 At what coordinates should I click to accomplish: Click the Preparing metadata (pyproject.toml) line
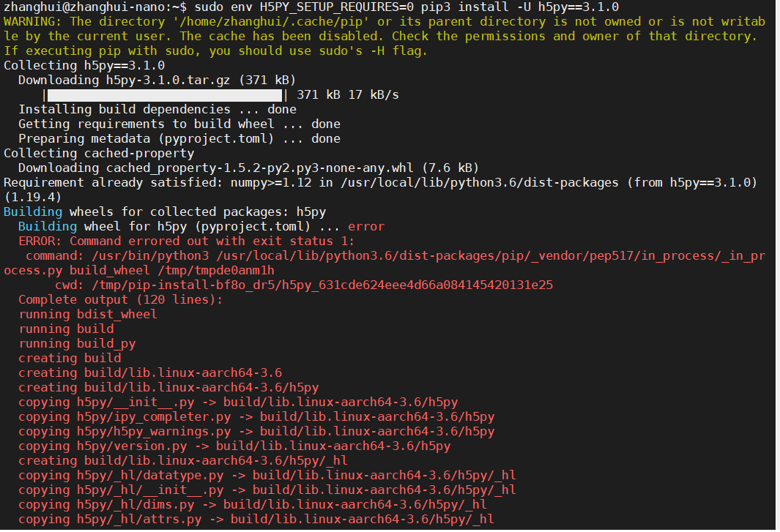[179, 139]
